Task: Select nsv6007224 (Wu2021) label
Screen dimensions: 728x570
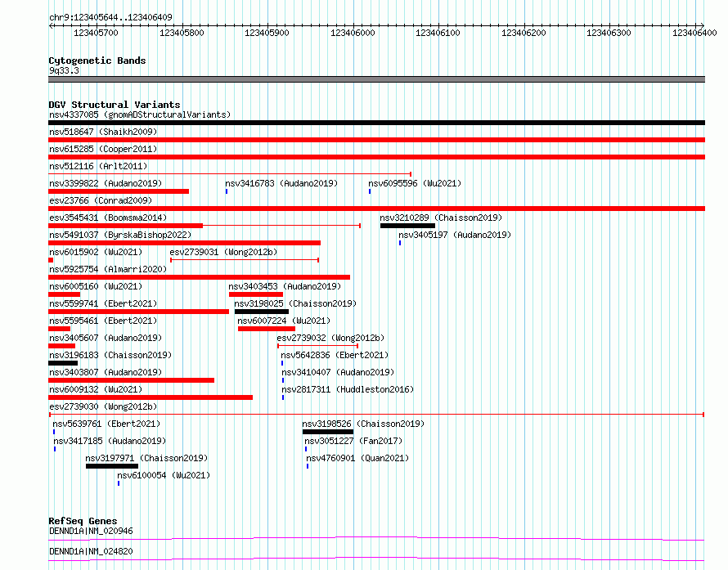Action: (284, 321)
